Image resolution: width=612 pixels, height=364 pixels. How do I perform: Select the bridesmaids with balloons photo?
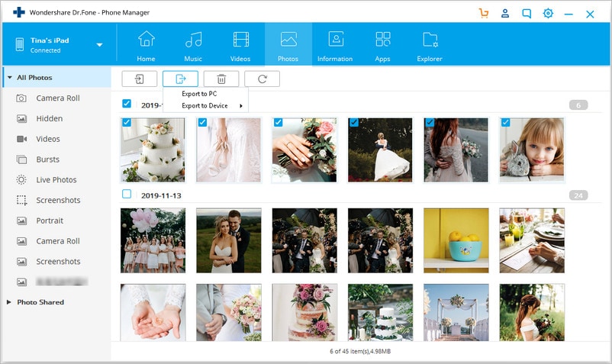click(153, 240)
